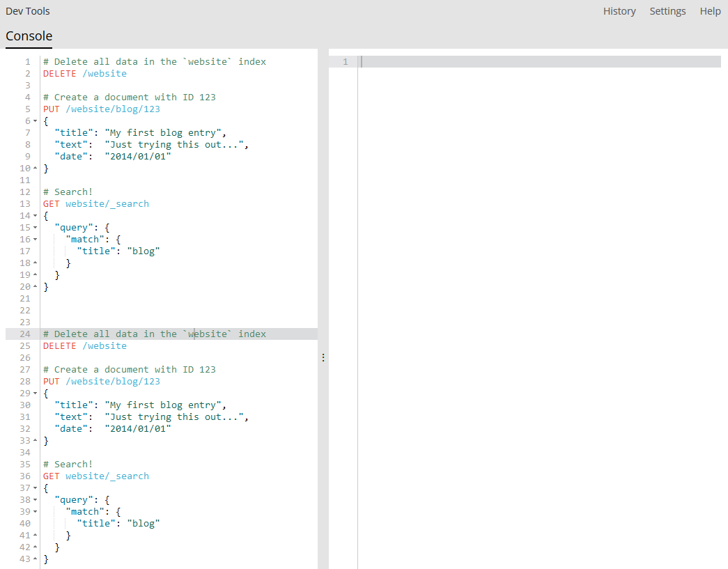Open the Settings menu

pos(667,10)
